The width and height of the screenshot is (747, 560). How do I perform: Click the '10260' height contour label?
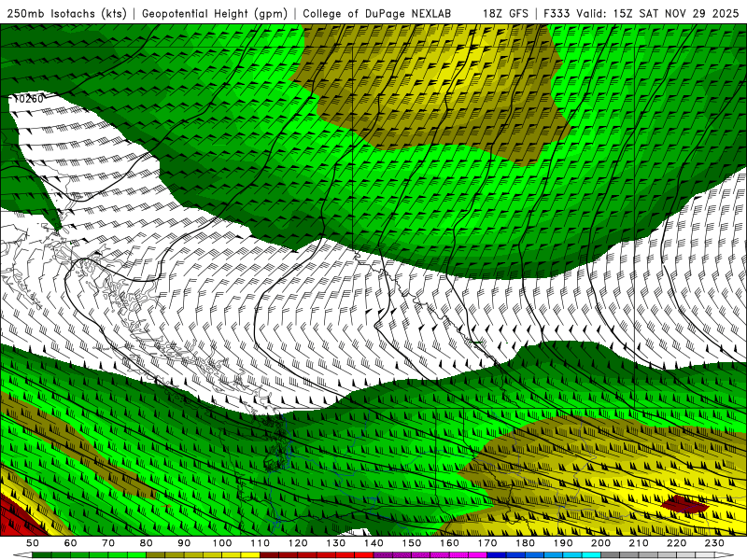coord(29,99)
